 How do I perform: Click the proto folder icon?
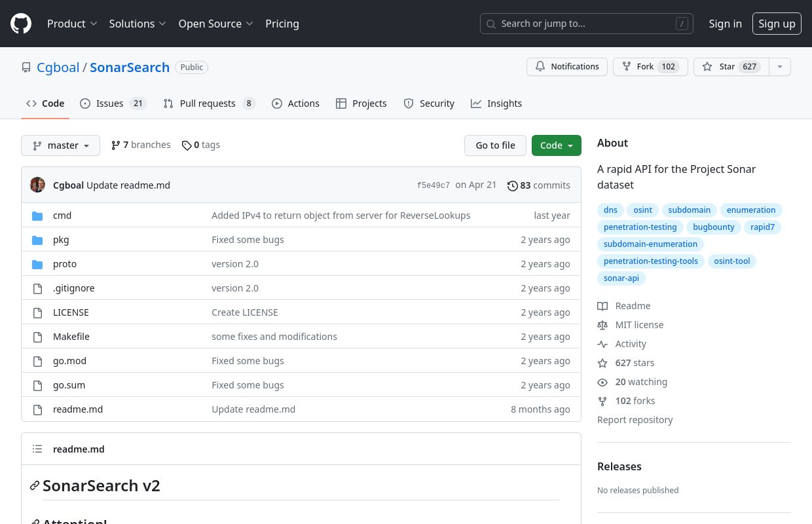coord(37,264)
